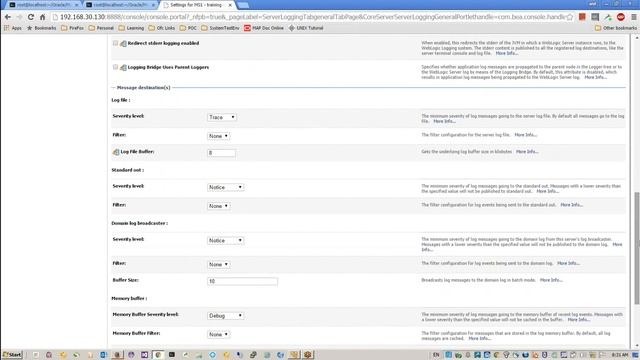Open the POC bookmark folder
Image resolution: width=640 pixels, height=360 pixels.
188,28
